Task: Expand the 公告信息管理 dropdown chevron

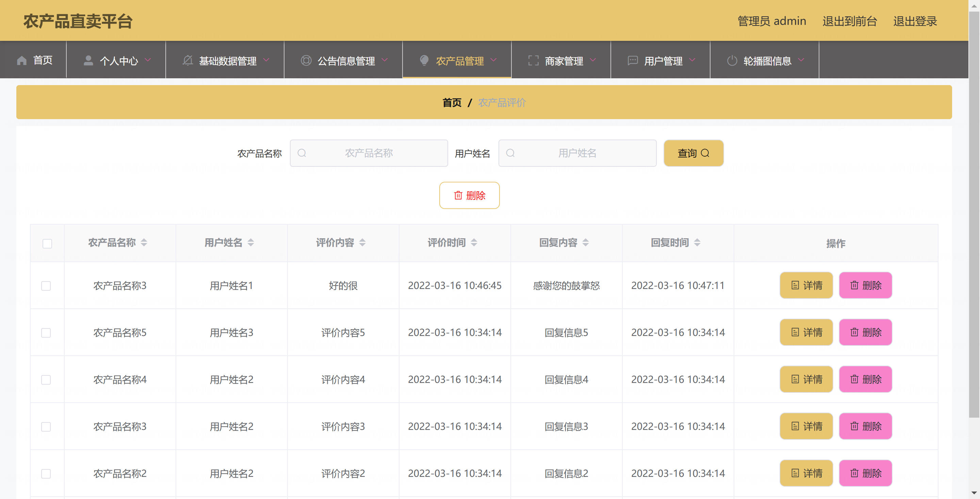Action: pos(385,60)
